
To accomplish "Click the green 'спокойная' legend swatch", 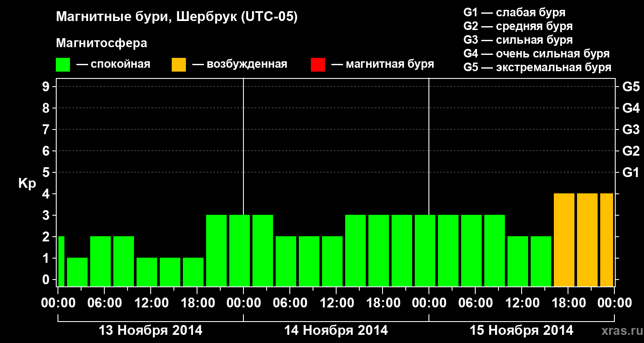I will (x=63, y=65).
